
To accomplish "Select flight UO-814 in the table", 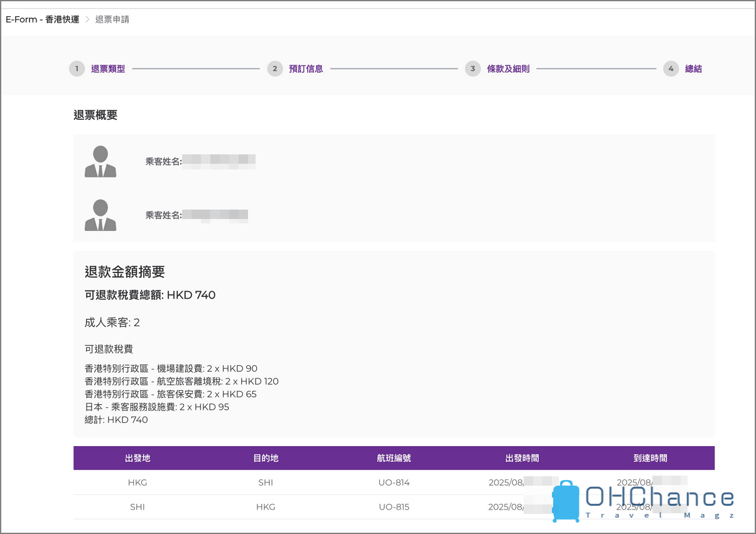I will 394,483.
